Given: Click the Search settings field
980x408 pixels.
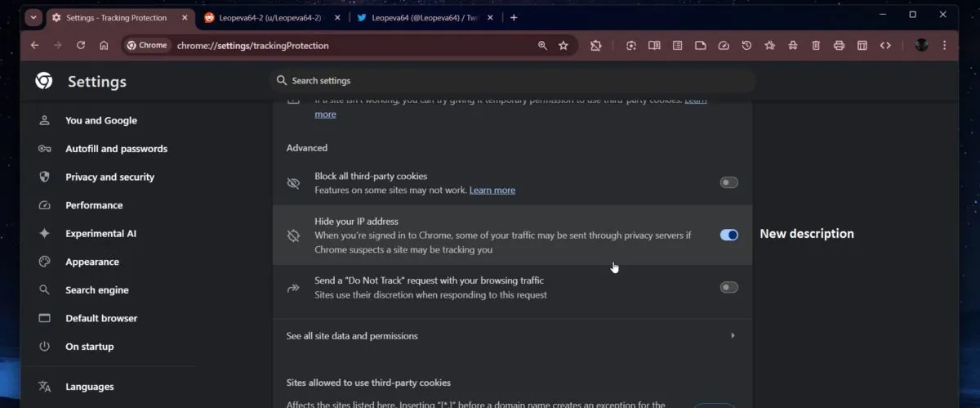Looking at the screenshot, I should [511, 80].
